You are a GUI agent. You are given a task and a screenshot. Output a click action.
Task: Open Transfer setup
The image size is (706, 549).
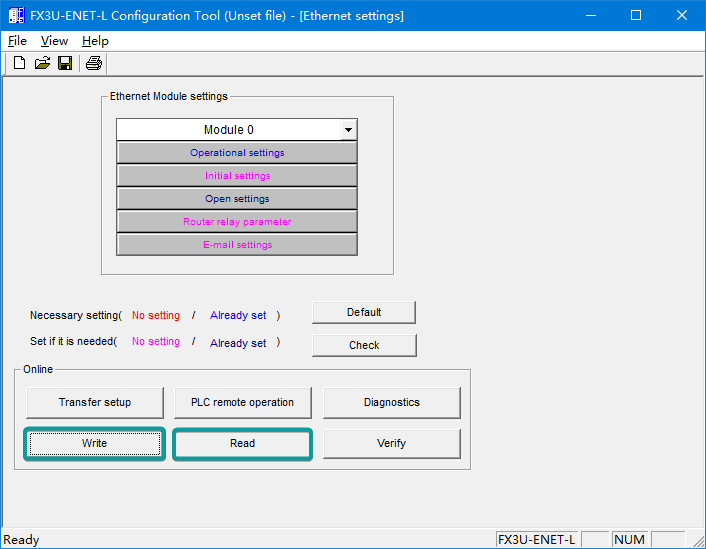click(94, 402)
